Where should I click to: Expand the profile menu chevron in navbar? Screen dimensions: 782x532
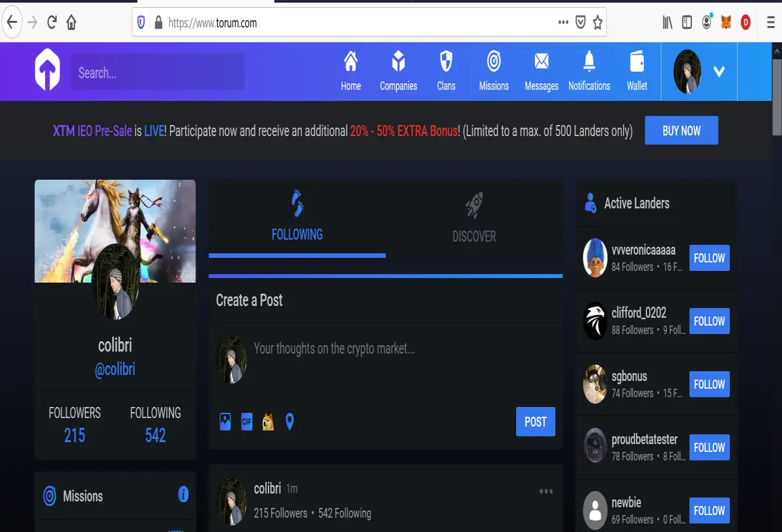(x=719, y=72)
